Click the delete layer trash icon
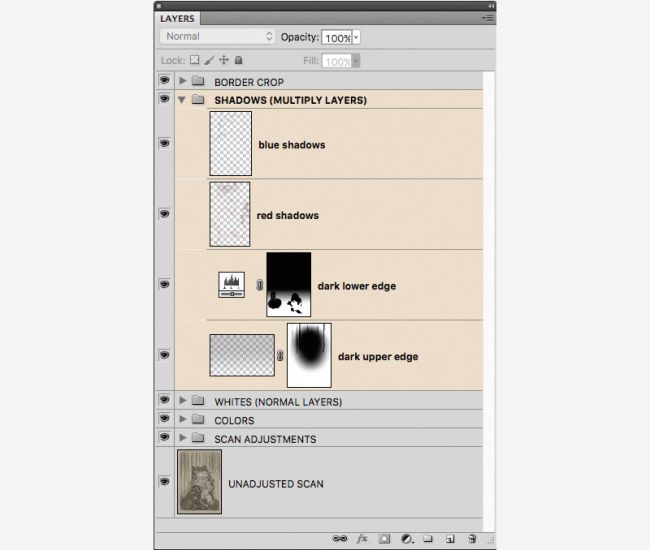The height and width of the screenshot is (550, 650). coord(473,539)
